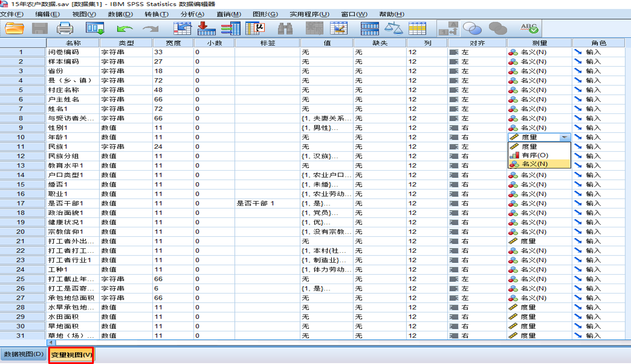Select row number 17 header
The height and width of the screenshot is (364, 631).
(21, 203)
